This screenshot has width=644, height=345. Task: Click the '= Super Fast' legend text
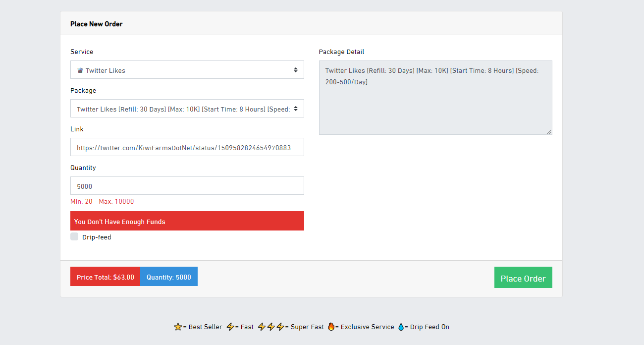(304, 327)
